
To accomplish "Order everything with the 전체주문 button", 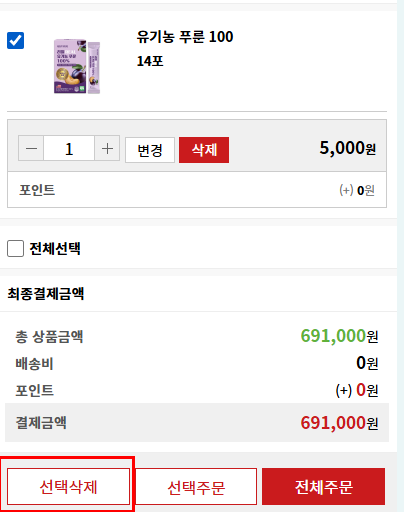I will (323, 487).
